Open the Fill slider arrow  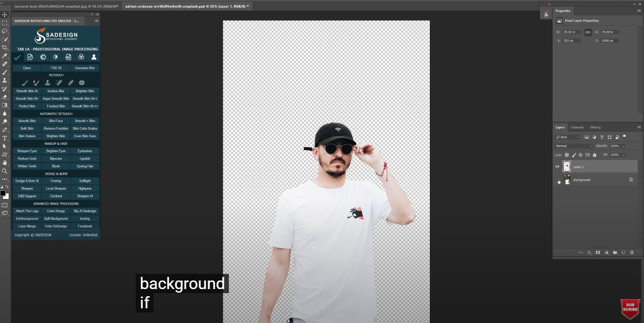[623, 155]
